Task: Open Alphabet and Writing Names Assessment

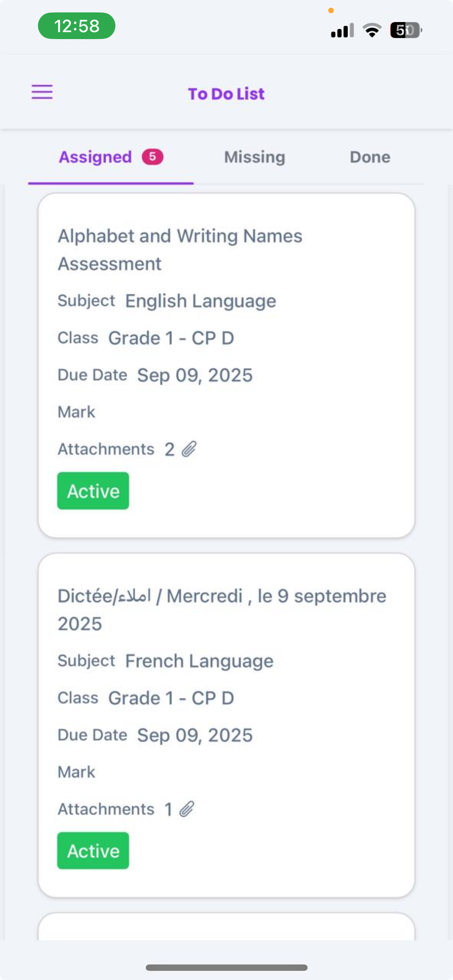Action: coord(180,250)
